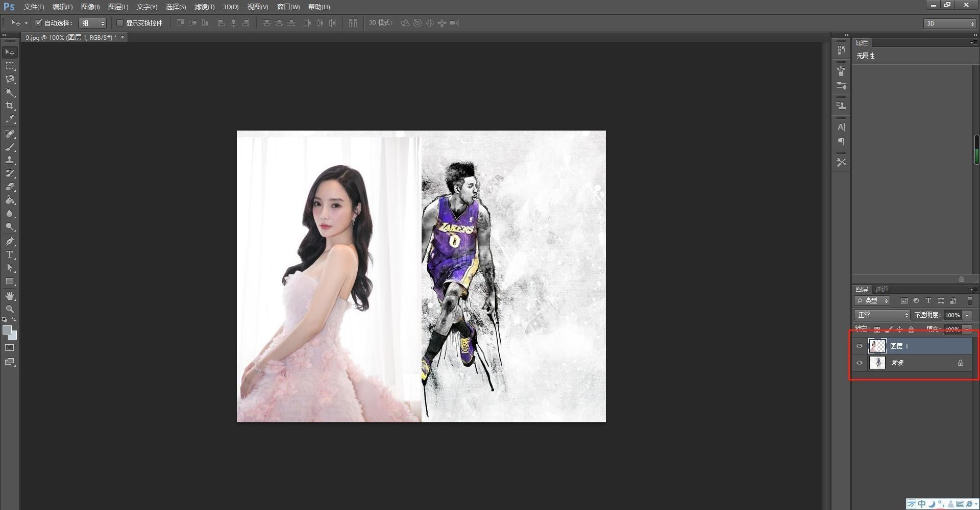This screenshot has width=980, height=510.
Task: Toggle the shape layer filter
Action: [941, 301]
